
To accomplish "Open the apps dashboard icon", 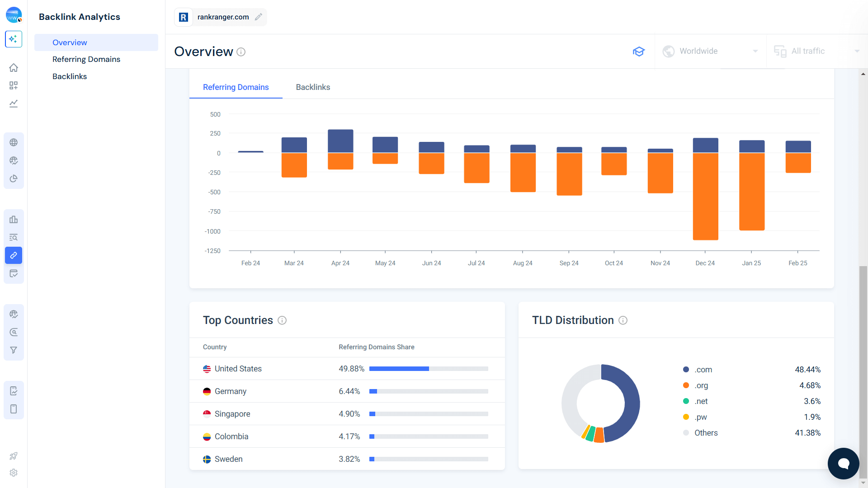I will tap(14, 85).
